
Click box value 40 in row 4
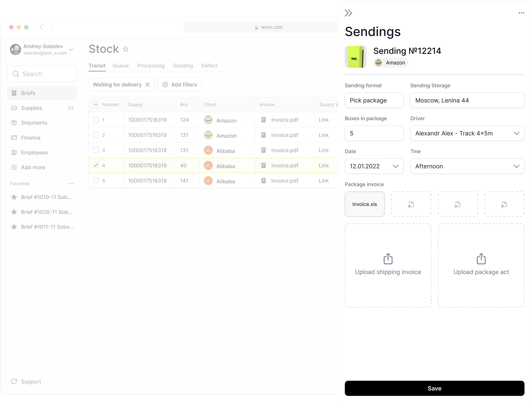click(x=183, y=165)
